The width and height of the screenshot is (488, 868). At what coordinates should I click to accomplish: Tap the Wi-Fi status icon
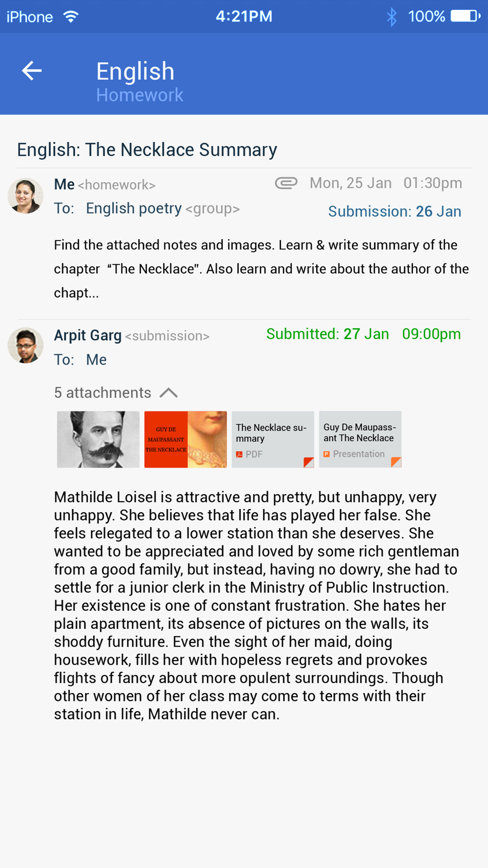(x=71, y=17)
